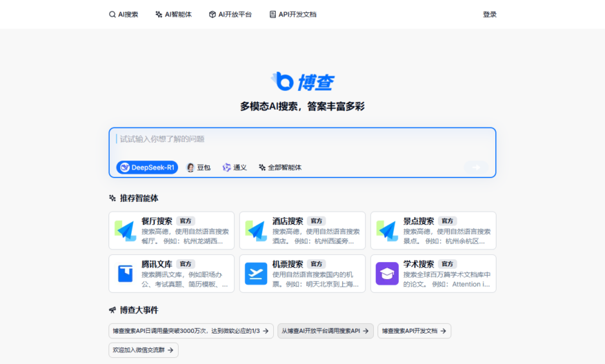Click the 全部智能体 sparkle icon
This screenshot has width=605, height=364.
click(262, 168)
